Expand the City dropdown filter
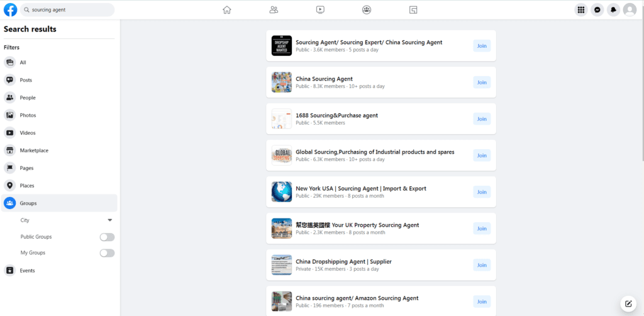The width and height of the screenshot is (644, 316). pyautogui.click(x=110, y=220)
